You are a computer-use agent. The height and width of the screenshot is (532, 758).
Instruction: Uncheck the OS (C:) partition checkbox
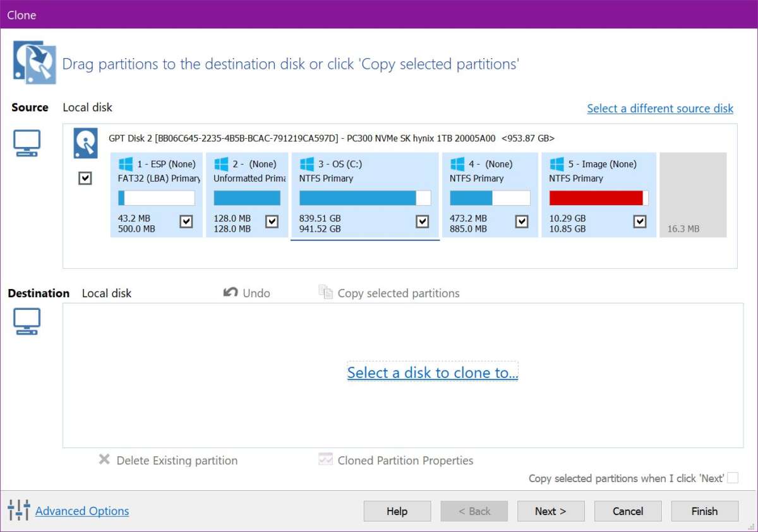423,222
